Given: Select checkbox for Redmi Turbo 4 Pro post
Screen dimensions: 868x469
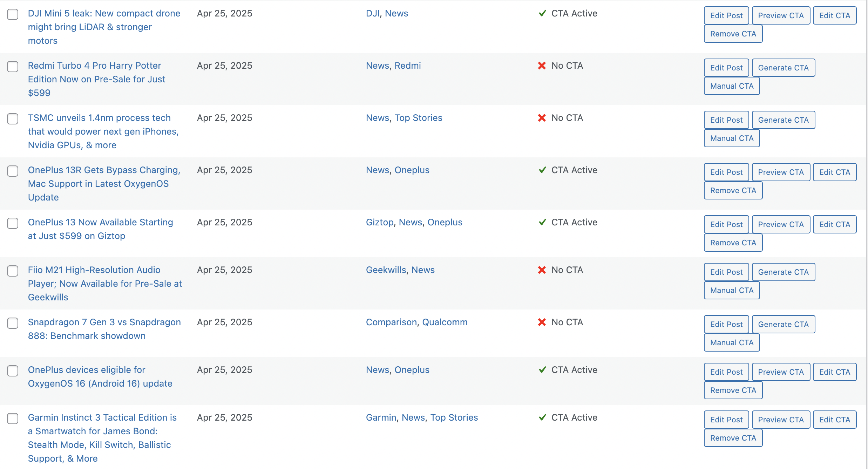Looking at the screenshot, I should tap(13, 67).
